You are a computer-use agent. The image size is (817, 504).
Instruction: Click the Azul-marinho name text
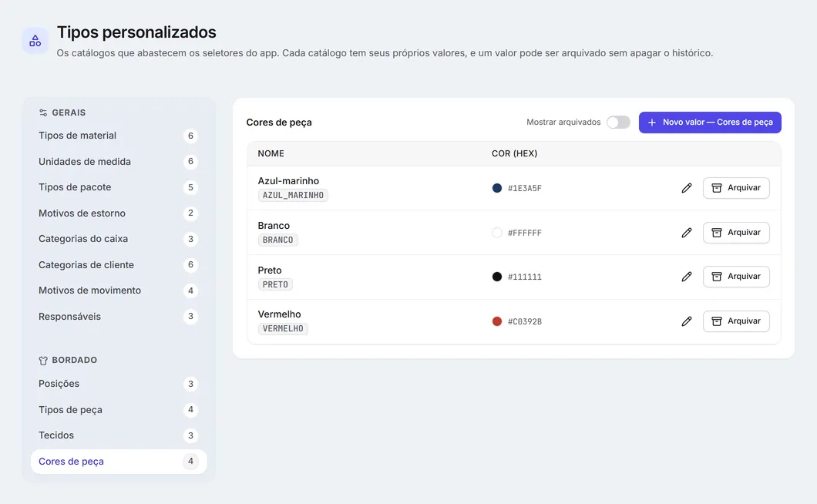click(288, 181)
